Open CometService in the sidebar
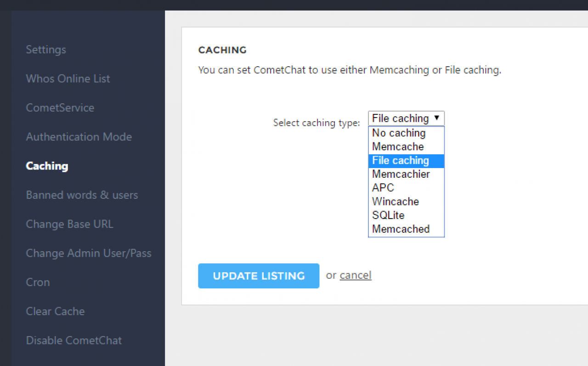The height and width of the screenshot is (366, 588). click(60, 108)
